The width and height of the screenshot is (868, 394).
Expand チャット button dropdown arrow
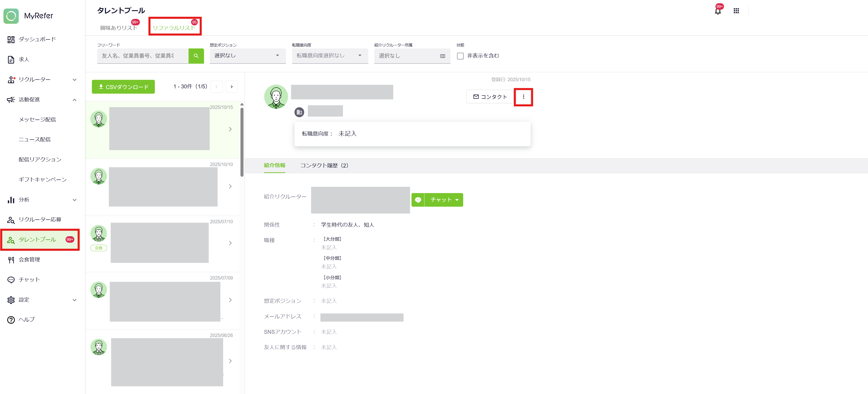[457, 200]
